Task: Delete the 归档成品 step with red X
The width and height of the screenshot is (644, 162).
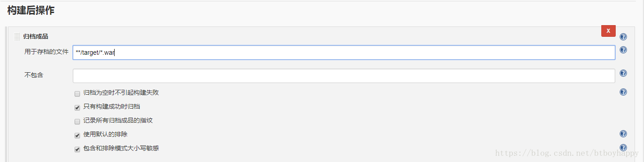Action: point(608,31)
